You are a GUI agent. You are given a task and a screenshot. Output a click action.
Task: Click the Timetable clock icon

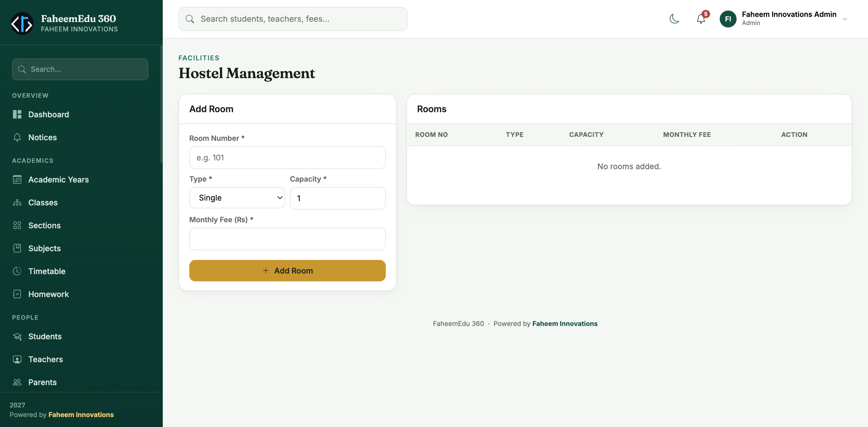click(x=17, y=271)
